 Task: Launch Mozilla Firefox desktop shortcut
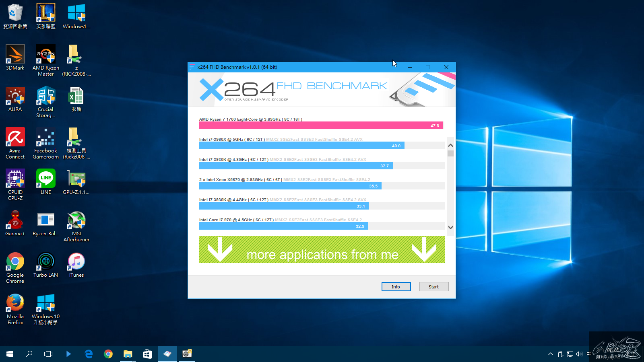(15, 309)
